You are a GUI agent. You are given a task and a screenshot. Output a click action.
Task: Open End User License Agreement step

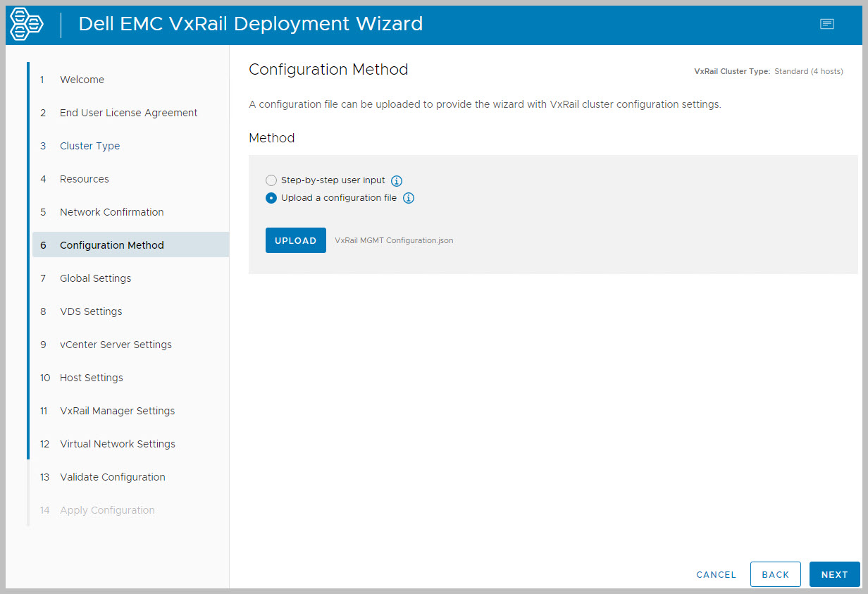pyautogui.click(x=128, y=113)
